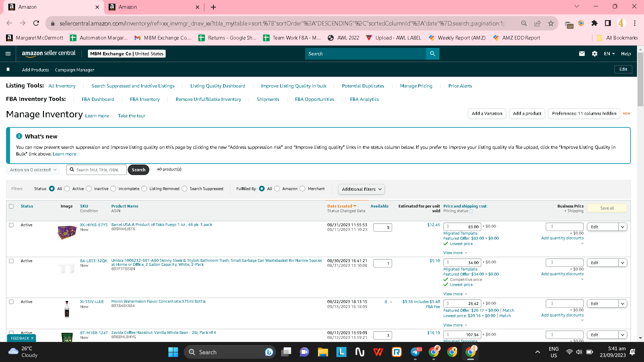Image resolution: width=644 pixels, height=362 pixels.
Task: Expand View more for Takis Fuego row
Action: (455, 253)
